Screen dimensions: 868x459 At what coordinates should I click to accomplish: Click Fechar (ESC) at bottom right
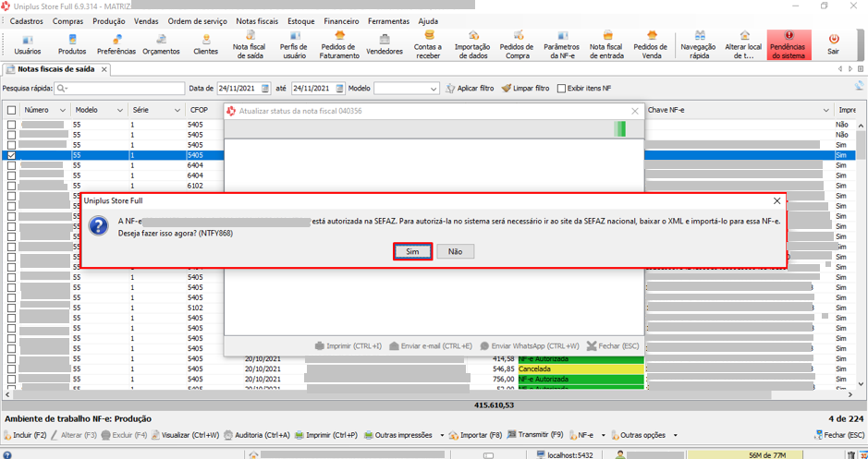point(839,435)
